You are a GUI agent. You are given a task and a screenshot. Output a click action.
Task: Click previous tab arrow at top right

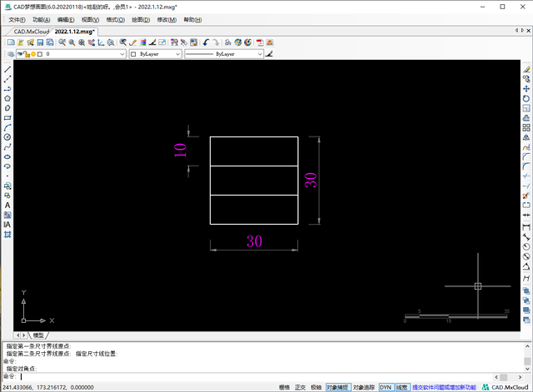[516, 31]
